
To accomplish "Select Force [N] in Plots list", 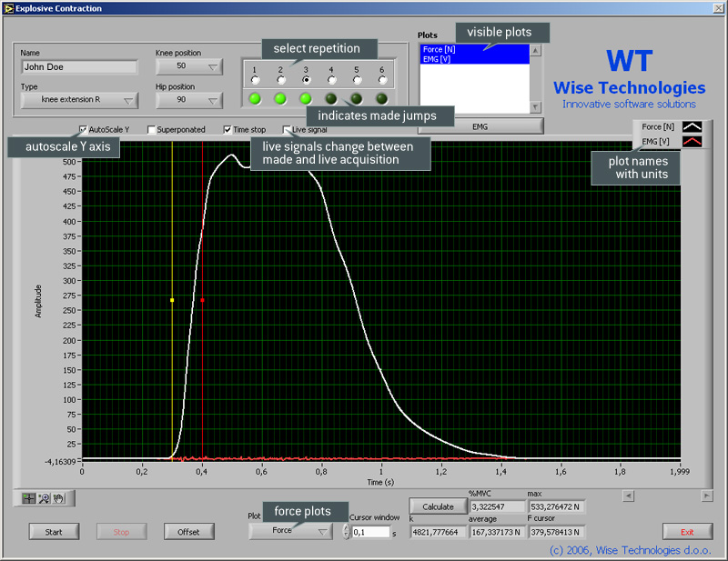I will click(x=474, y=49).
